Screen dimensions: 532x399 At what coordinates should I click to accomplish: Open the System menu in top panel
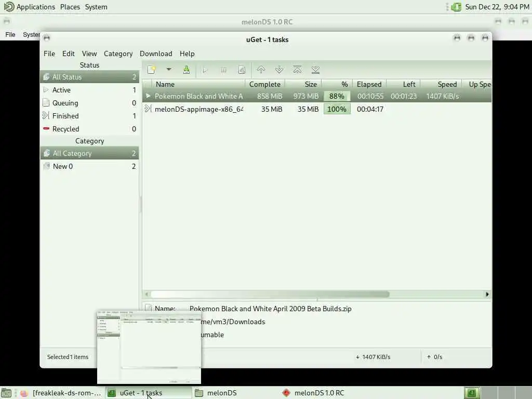tap(96, 7)
